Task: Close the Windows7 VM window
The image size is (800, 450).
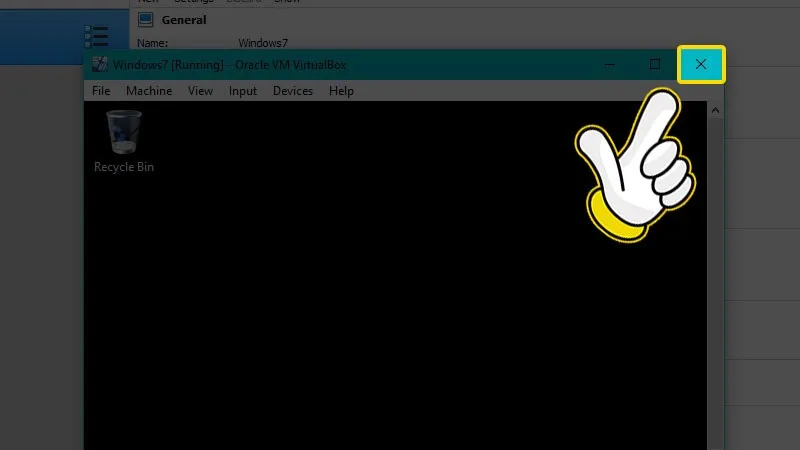Action: tap(701, 65)
